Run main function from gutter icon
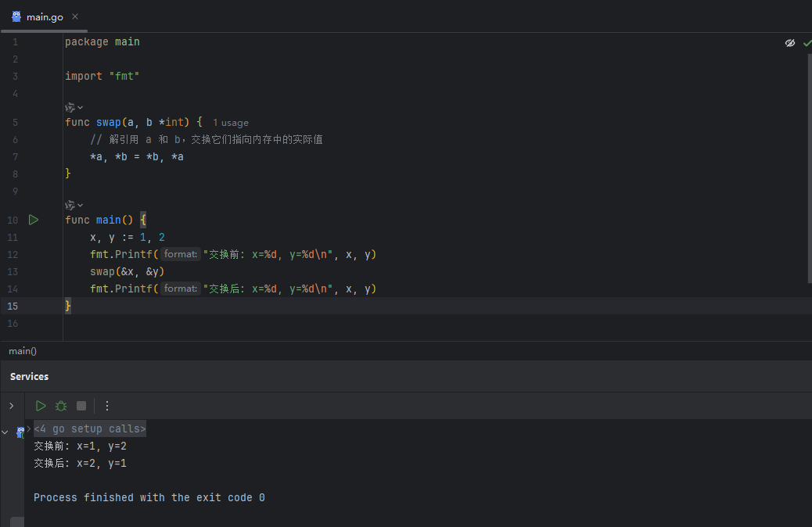 click(x=34, y=220)
